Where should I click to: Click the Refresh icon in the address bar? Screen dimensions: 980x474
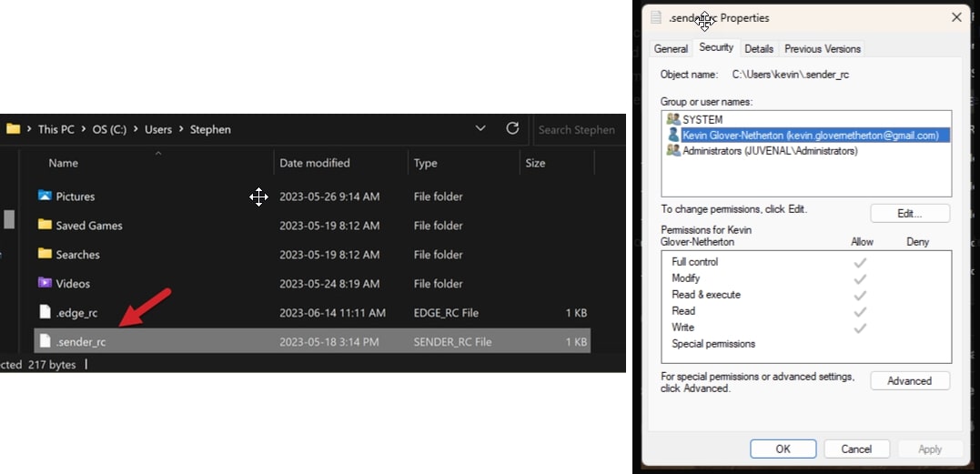coord(512,128)
